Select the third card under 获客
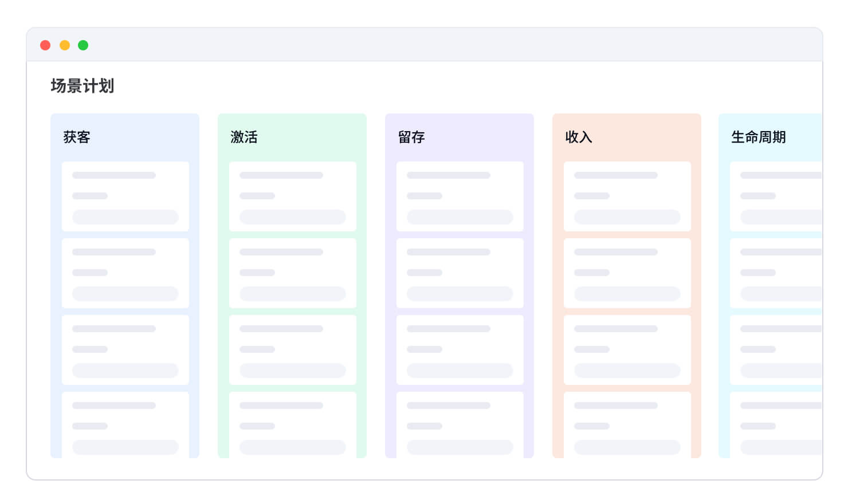This screenshot has height=504, width=848. (x=125, y=350)
